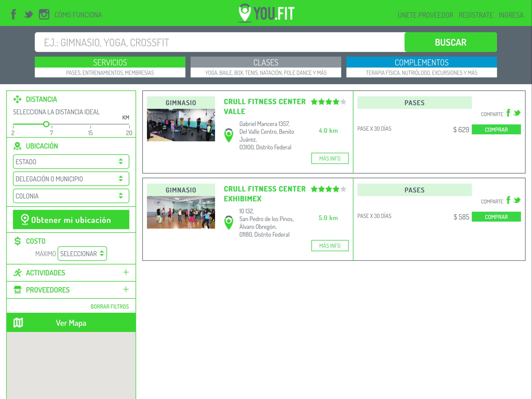Click 'PASE X 30 DÍAS' in Exhibimex card
The width and height of the screenshot is (532, 399).
tap(374, 216)
